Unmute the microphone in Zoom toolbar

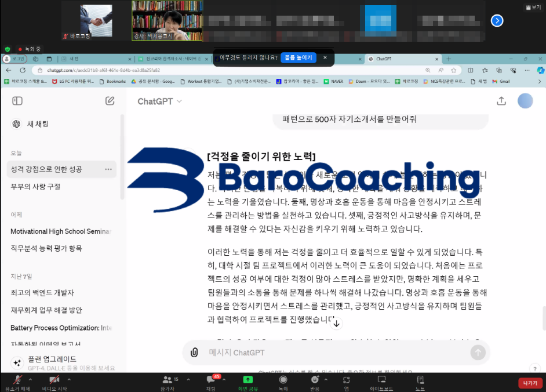(17, 380)
